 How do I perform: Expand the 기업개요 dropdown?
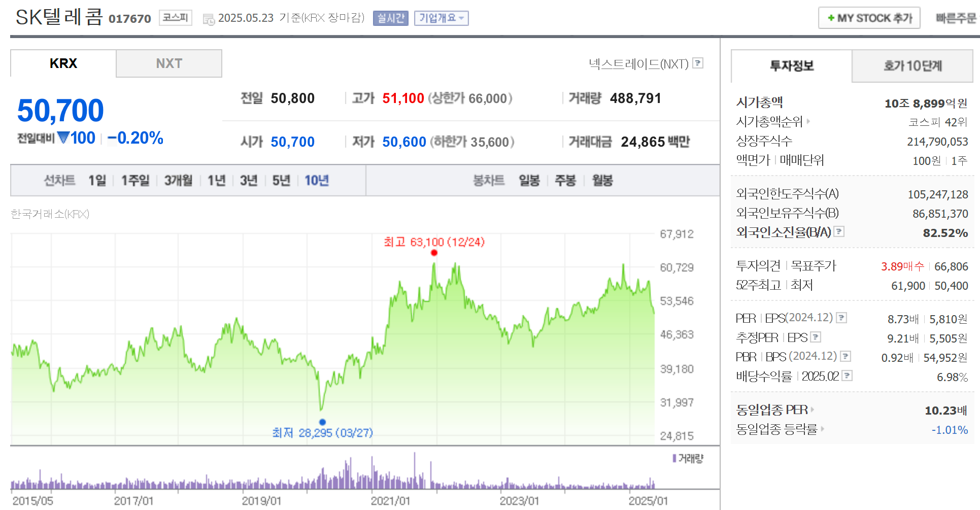click(442, 18)
